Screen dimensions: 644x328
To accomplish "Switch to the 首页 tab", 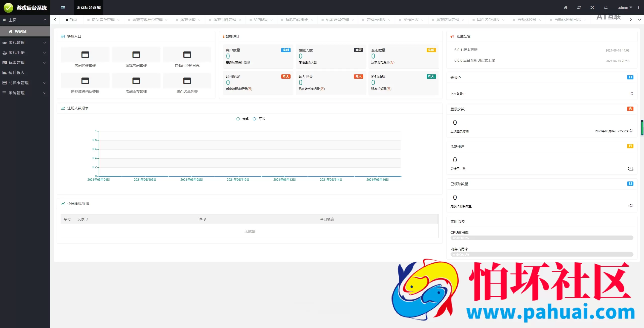I will 71,20.
